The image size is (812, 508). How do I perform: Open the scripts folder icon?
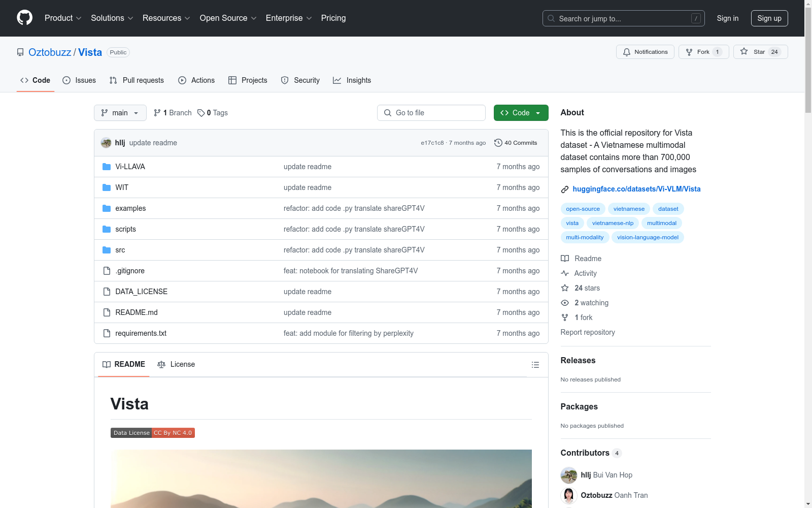point(107,229)
